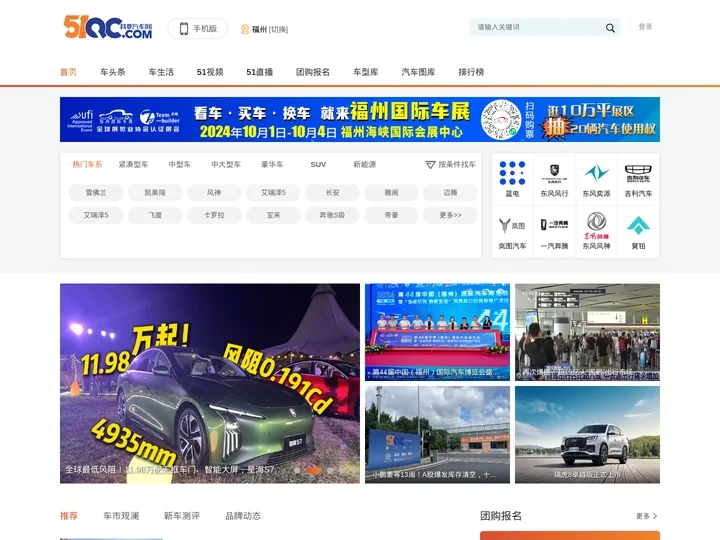Open the 团购报名 nav item
The width and height of the screenshot is (720, 540).
tap(313, 72)
